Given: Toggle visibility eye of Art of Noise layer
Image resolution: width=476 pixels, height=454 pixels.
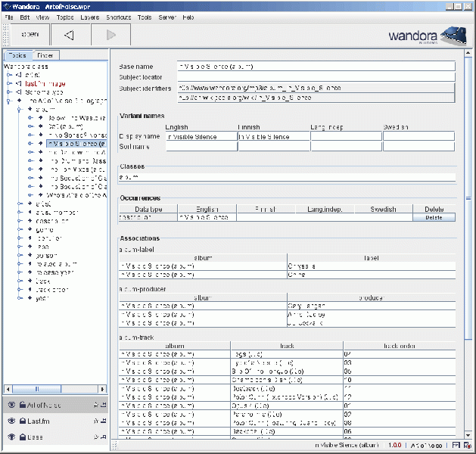Looking at the screenshot, I should (11, 406).
